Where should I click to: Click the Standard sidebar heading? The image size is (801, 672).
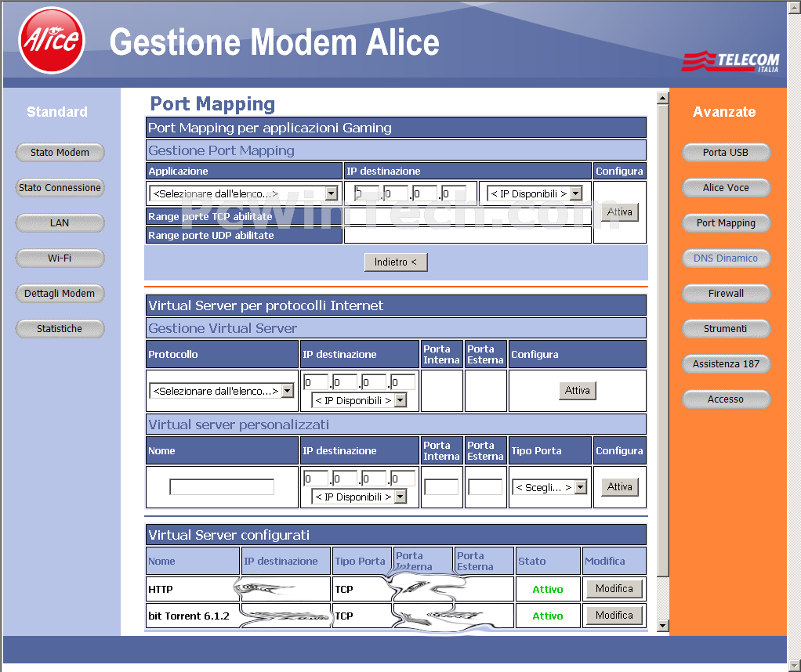tap(57, 111)
